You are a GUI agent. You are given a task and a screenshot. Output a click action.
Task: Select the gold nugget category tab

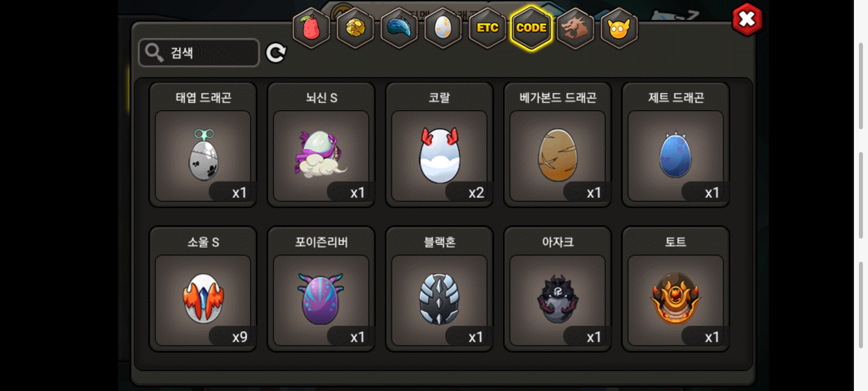click(355, 28)
